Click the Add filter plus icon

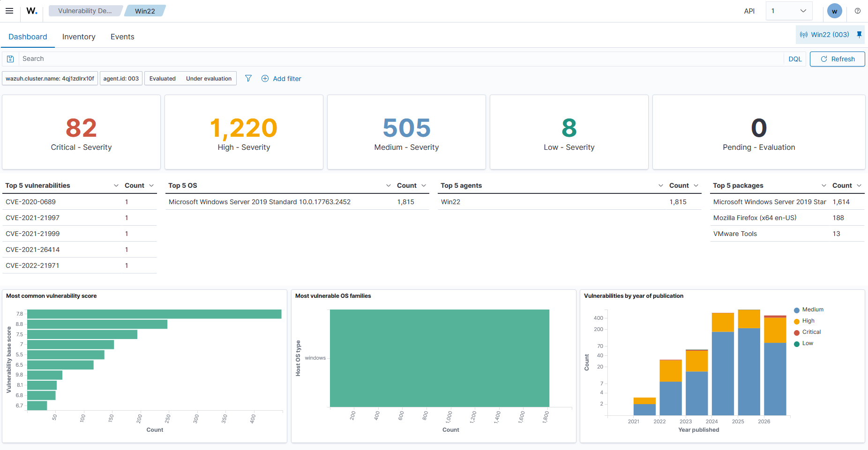[265, 79]
